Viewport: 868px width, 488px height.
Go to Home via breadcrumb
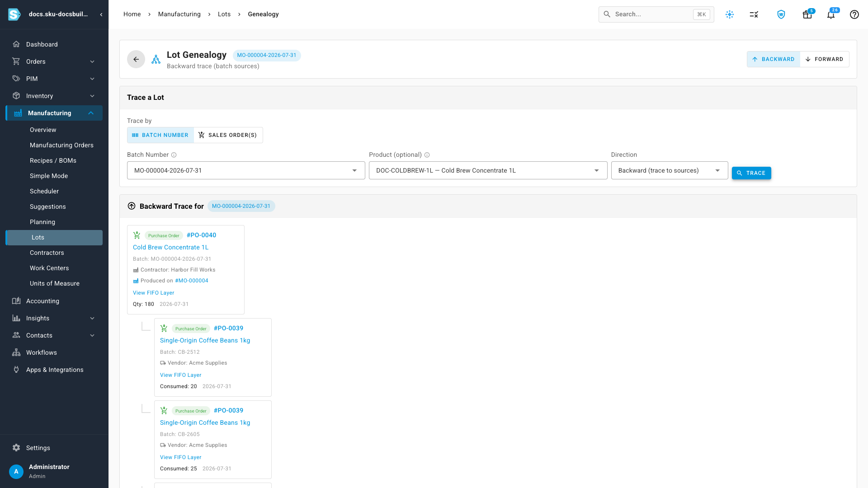132,14
